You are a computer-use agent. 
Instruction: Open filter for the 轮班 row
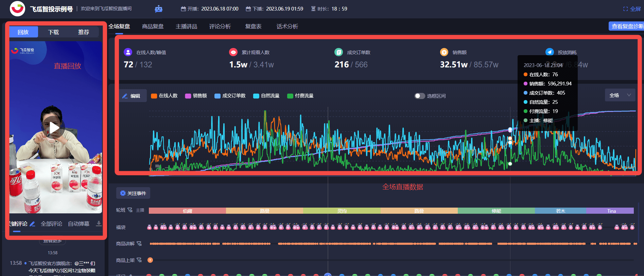(x=130, y=210)
